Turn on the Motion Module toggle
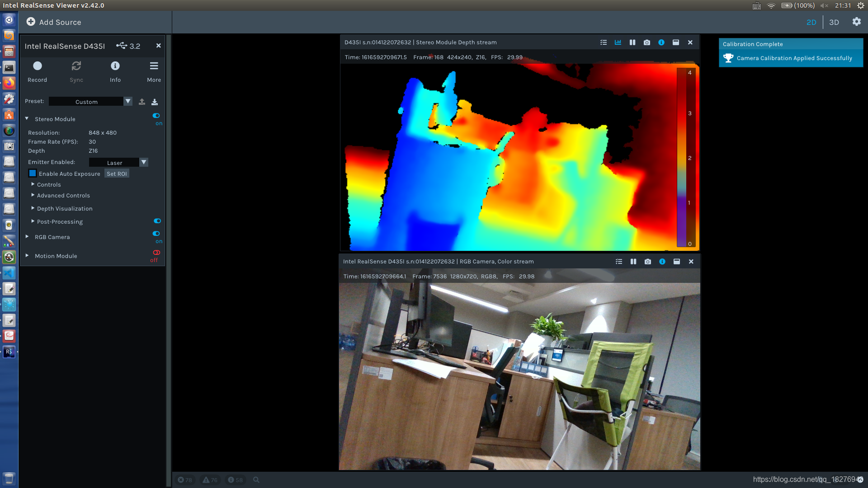This screenshot has height=488, width=868. click(156, 253)
